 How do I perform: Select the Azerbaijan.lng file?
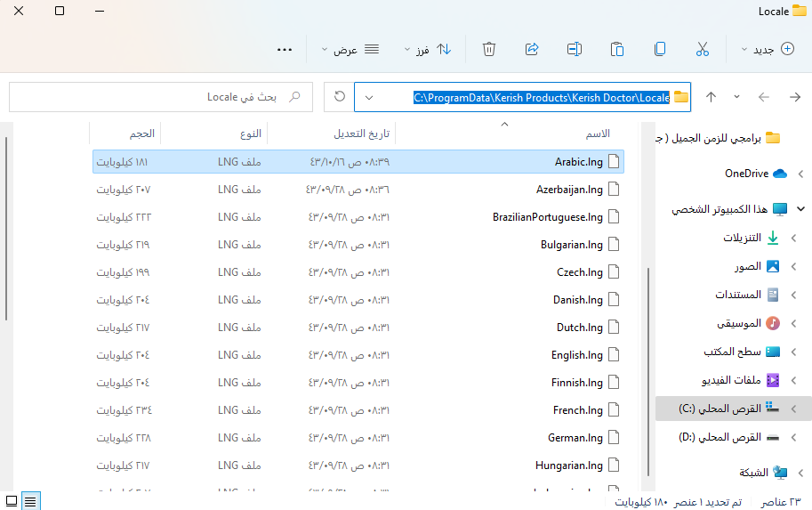tap(358, 190)
